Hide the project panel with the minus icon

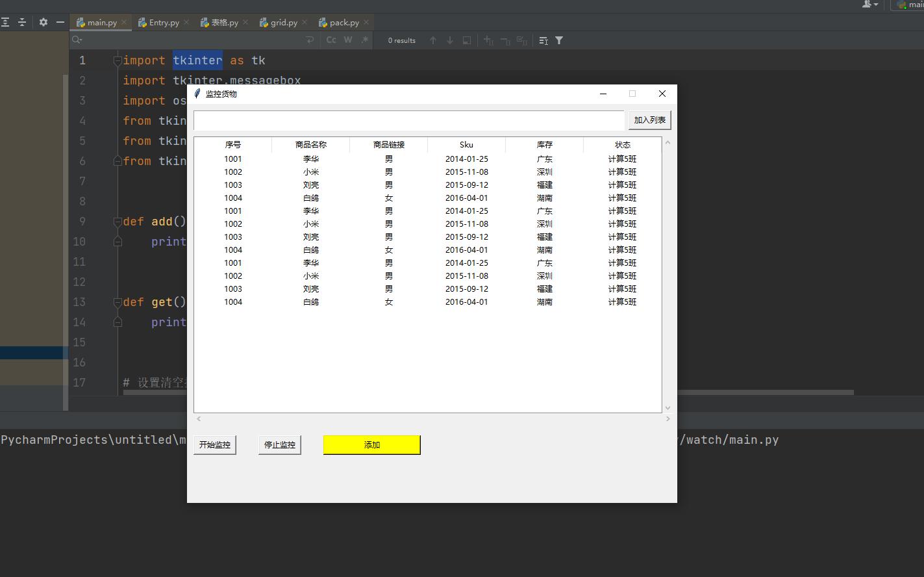60,22
